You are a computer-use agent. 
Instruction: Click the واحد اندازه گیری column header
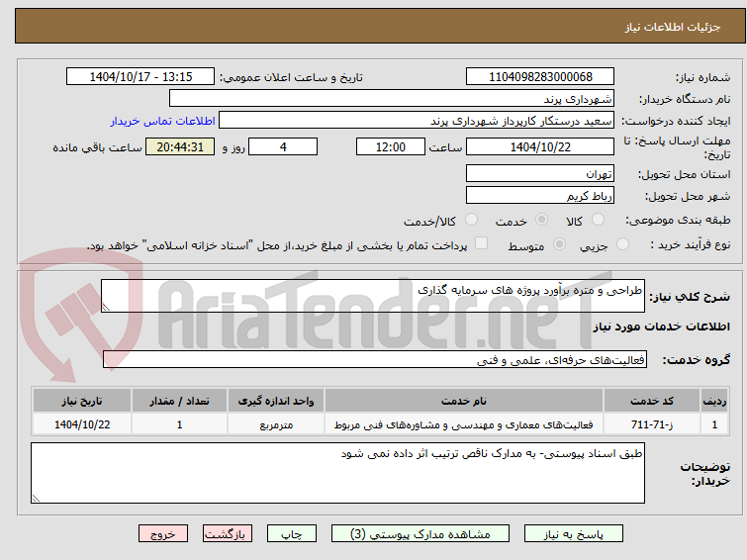[276, 401]
